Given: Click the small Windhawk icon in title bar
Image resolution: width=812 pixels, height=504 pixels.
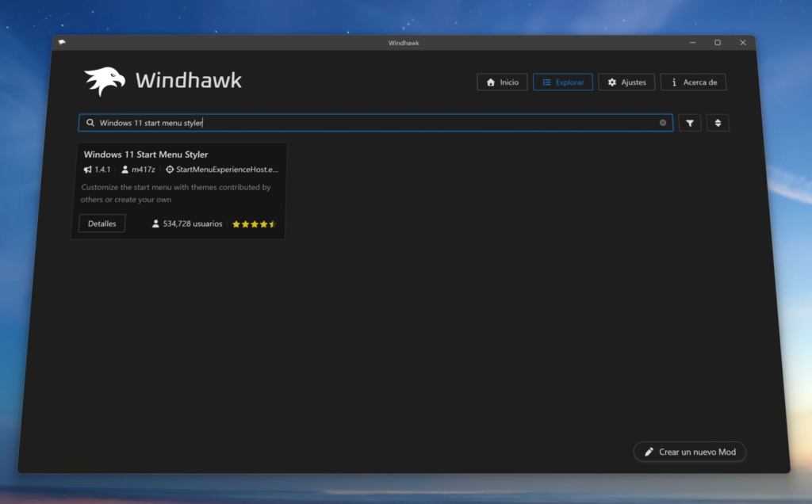Looking at the screenshot, I should tap(62, 43).
